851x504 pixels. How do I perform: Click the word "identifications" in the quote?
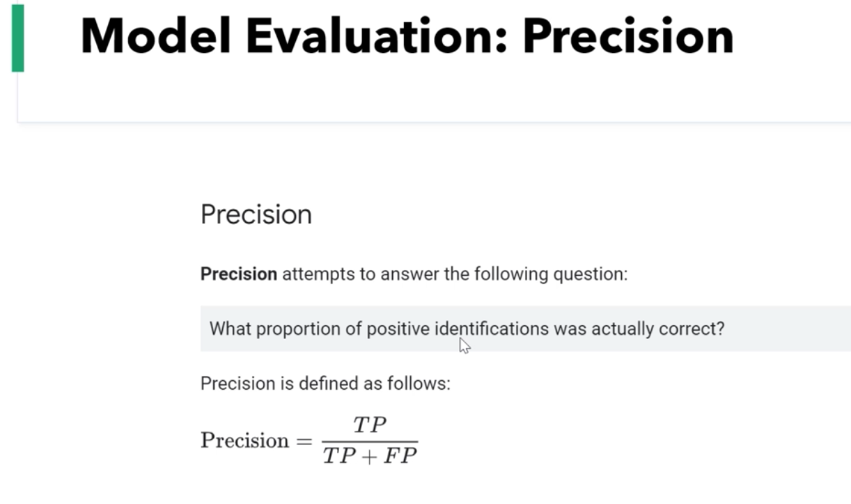pyautogui.click(x=492, y=329)
